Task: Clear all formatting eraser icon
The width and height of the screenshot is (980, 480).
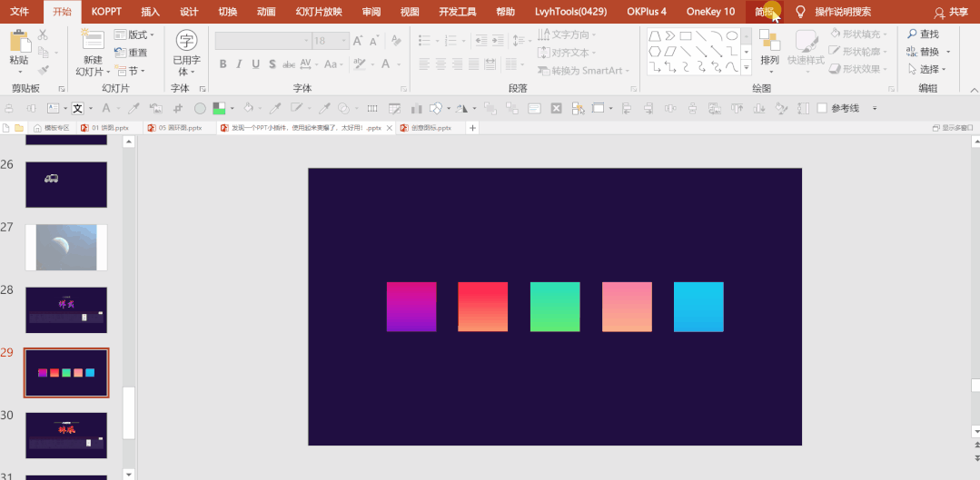Action: 396,41
